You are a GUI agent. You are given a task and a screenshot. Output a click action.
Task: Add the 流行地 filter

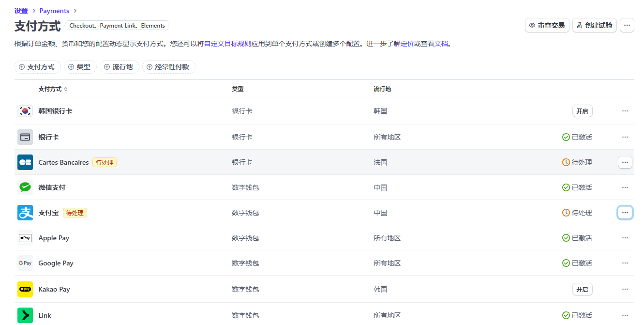120,67
